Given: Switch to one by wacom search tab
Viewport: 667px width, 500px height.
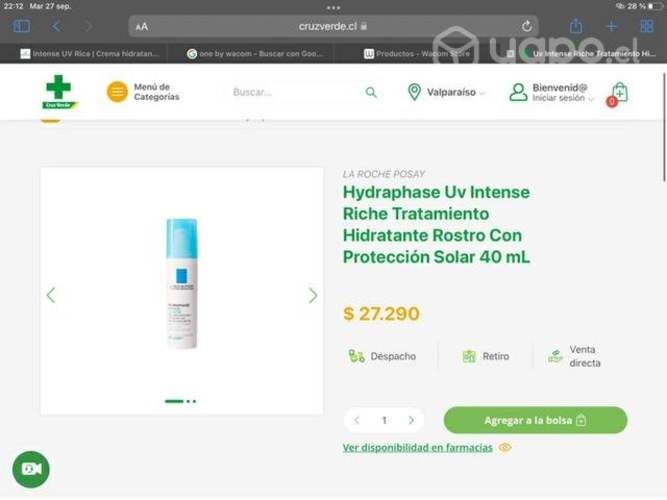Looking at the screenshot, I should (x=255, y=54).
